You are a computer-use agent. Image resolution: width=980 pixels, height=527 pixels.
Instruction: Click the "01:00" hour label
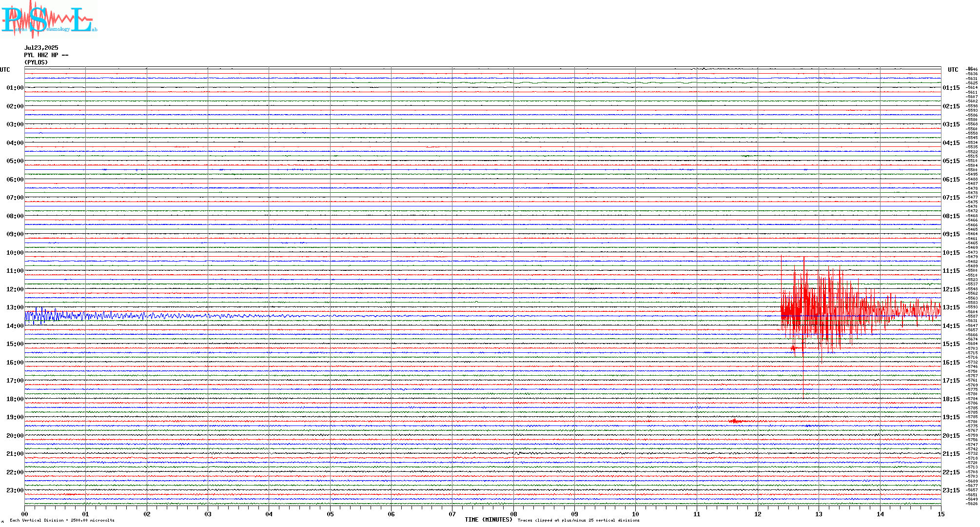point(15,88)
